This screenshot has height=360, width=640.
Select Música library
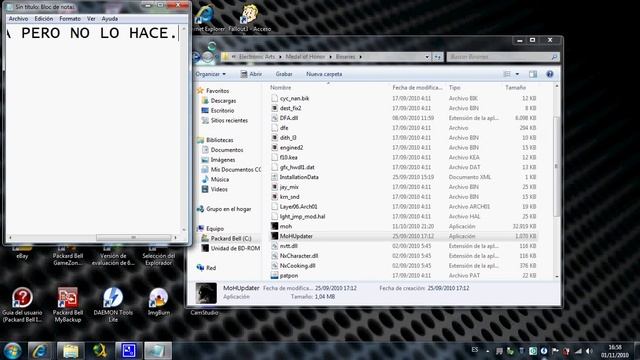click(x=220, y=179)
